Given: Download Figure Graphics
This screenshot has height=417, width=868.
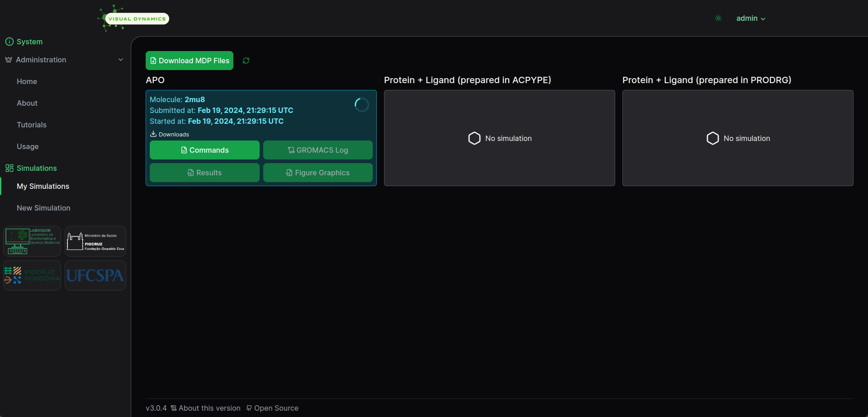Looking at the screenshot, I should 318,173.
